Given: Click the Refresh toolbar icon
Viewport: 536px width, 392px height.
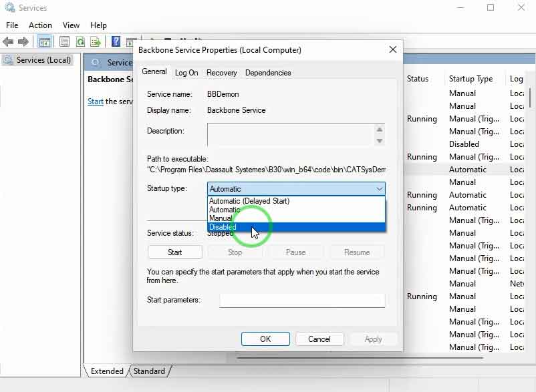Looking at the screenshot, I should (x=80, y=42).
